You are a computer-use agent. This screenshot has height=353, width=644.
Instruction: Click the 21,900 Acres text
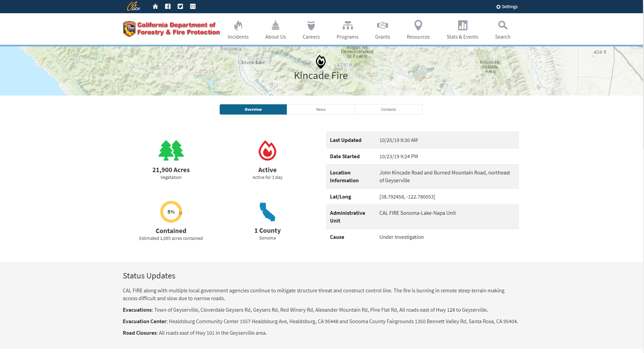pyautogui.click(x=171, y=170)
